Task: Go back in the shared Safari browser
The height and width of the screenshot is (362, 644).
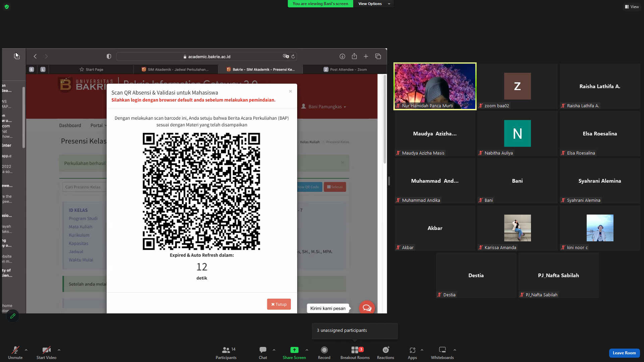Action: (35, 56)
